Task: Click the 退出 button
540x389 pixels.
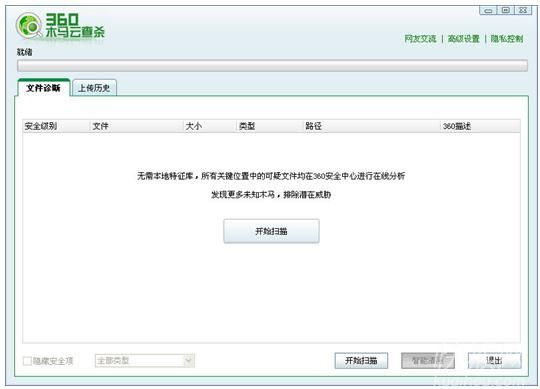Action: [x=495, y=360]
